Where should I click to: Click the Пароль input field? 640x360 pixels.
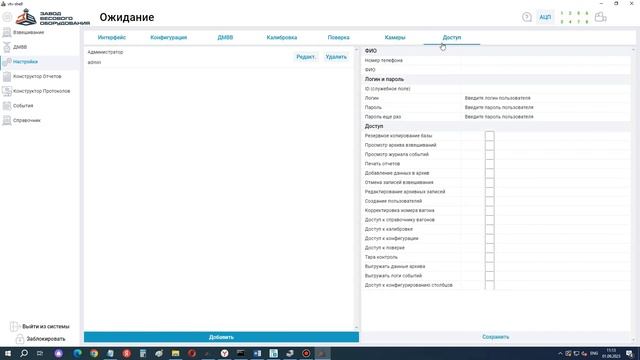pos(546,108)
